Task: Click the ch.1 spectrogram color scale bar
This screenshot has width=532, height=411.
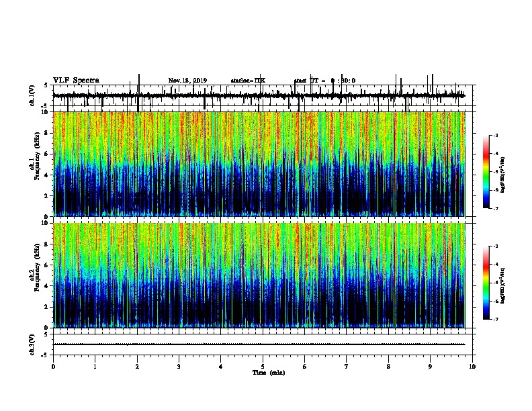Action: (x=486, y=172)
